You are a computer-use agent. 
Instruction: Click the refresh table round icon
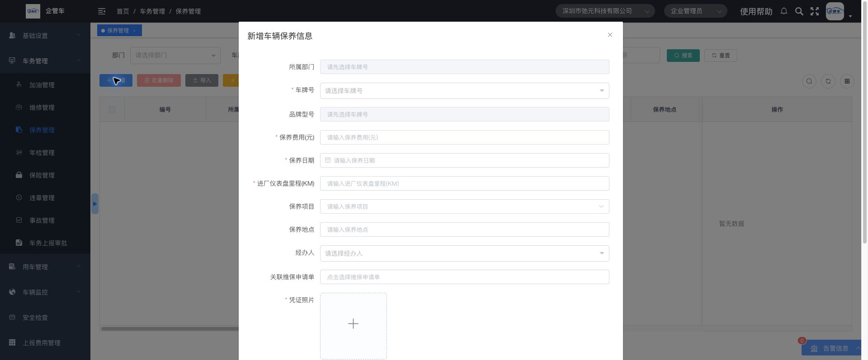[x=828, y=81]
